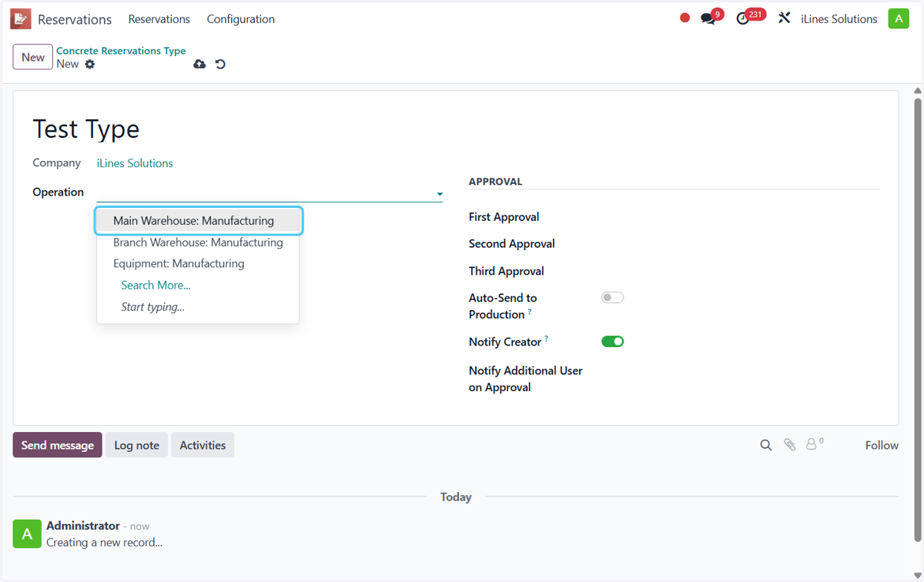Go to Concrete Reservations Type breadcrumb
This screenshot has width=924, height=582.
(x=121, y=51)
